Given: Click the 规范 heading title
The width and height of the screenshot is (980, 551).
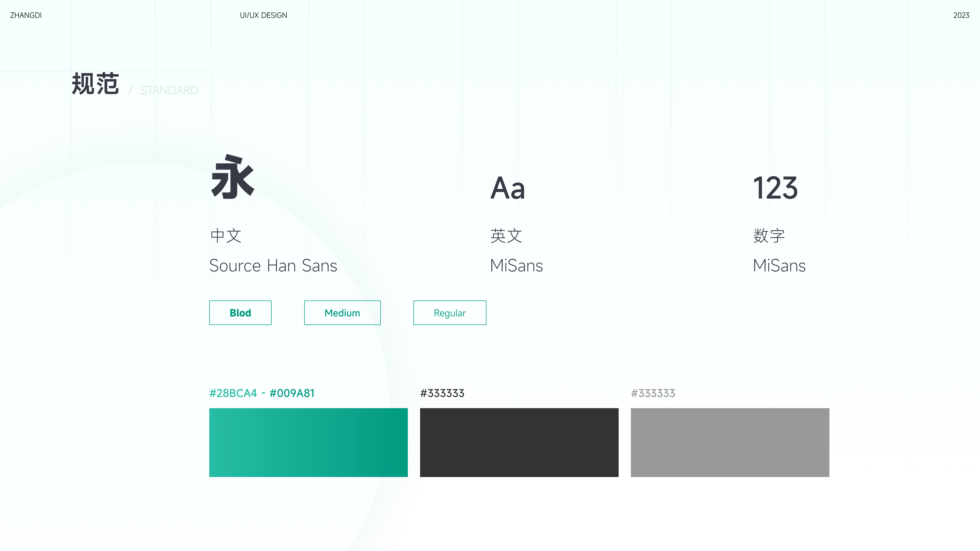Looking at the screenshot, I should pyautogui.click(x=95, y=84).
